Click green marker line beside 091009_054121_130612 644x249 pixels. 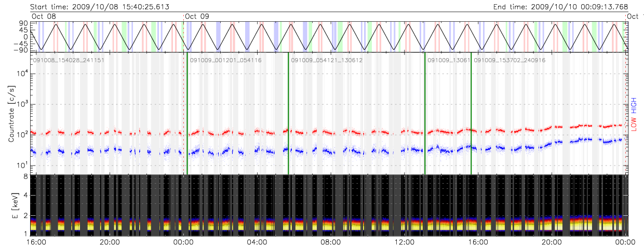coord(288,114)
